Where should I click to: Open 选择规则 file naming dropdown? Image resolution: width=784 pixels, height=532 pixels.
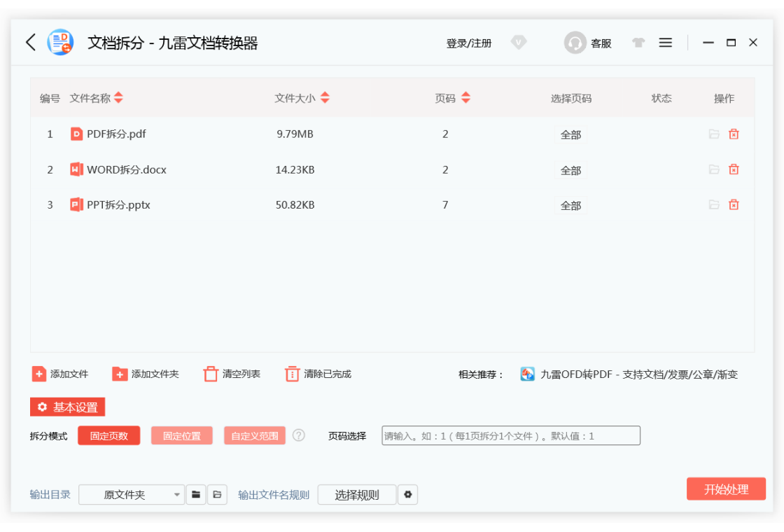click(x=357, y=494)
